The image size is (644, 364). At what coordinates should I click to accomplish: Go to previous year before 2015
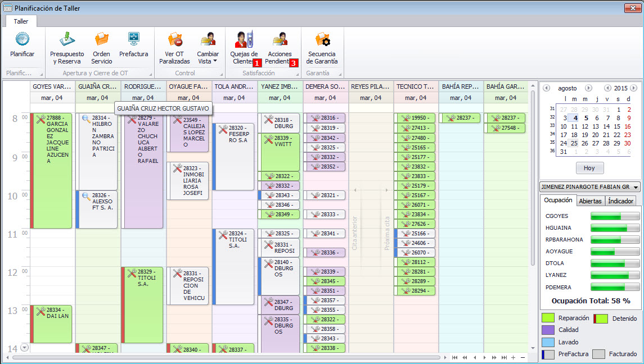pos(607,88)
